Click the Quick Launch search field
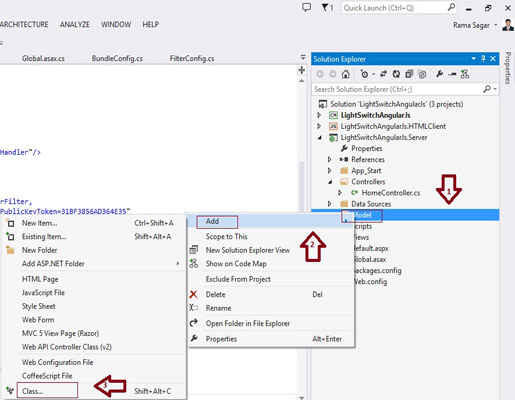The height and width of the screenshot is (400, 515). [399, 7]
